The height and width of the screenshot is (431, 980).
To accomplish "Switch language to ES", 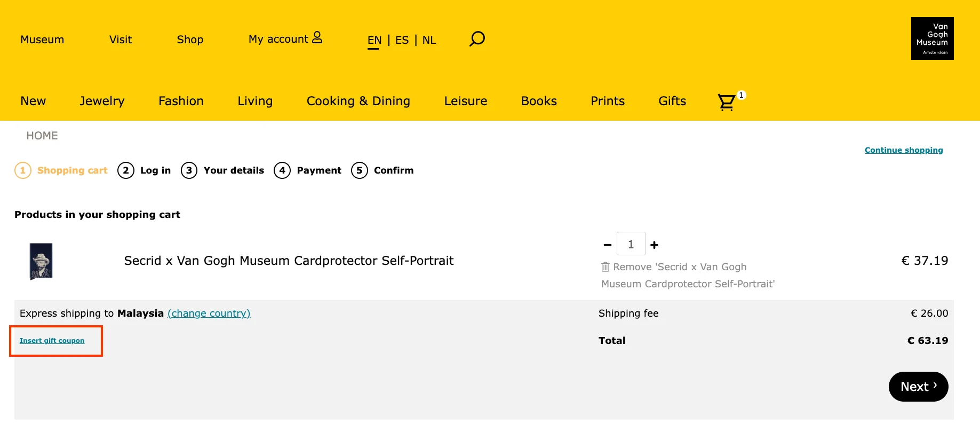I will click(x=402, y=40).
